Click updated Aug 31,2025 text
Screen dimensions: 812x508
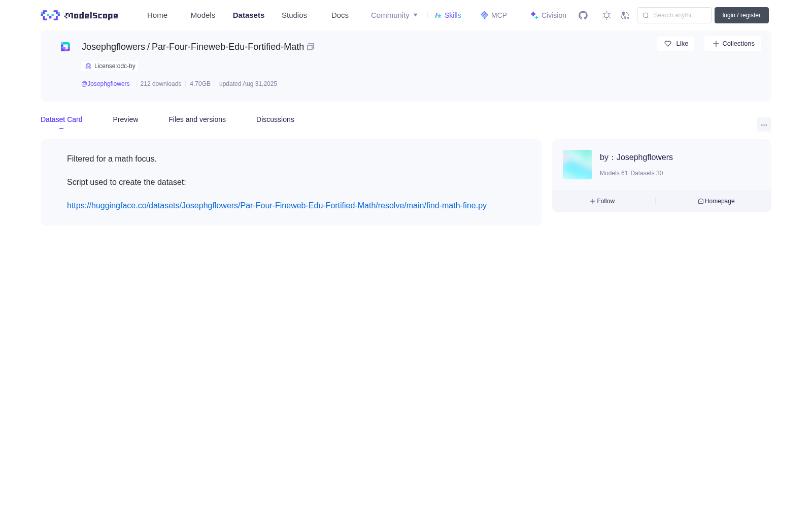pos(248,84)
